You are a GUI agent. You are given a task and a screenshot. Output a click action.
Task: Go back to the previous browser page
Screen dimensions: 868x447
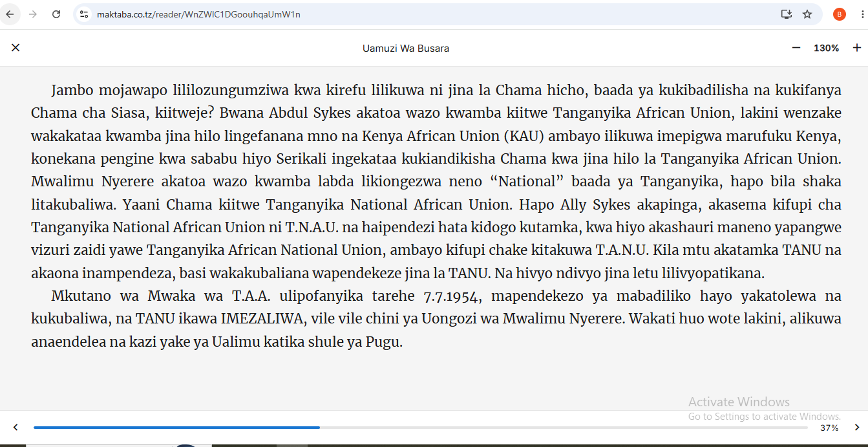10,14
